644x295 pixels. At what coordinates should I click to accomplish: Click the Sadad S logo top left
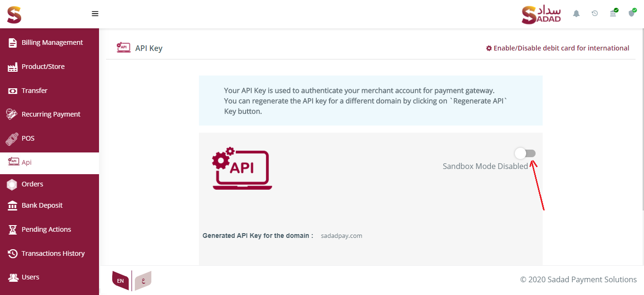tap(14, 14)
